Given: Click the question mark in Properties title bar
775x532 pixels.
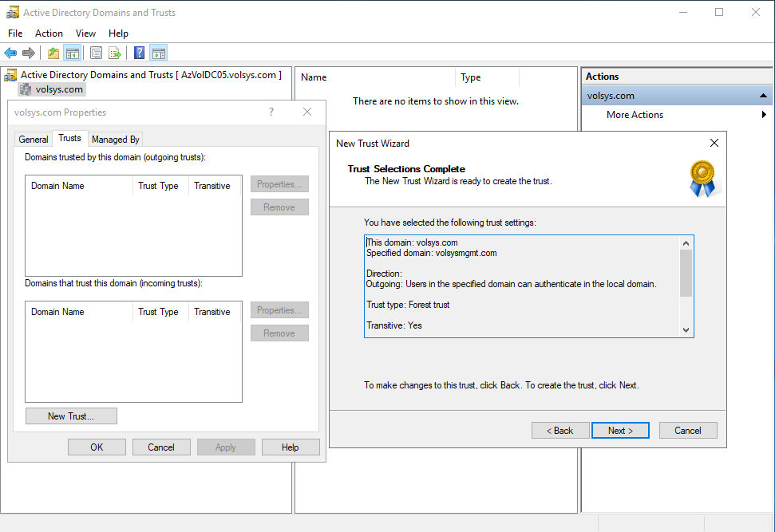Looking at the screenshot, I should [271, 112].
